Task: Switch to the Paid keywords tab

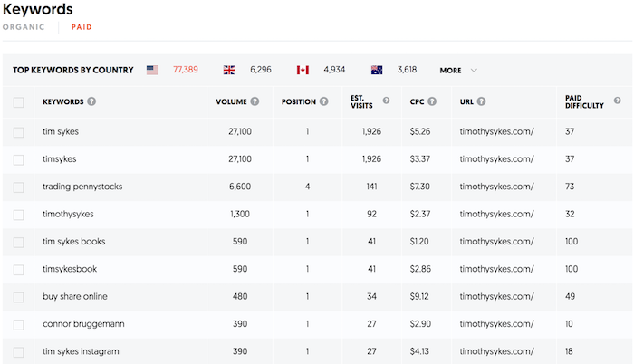Action: click(x=82, y=27)
